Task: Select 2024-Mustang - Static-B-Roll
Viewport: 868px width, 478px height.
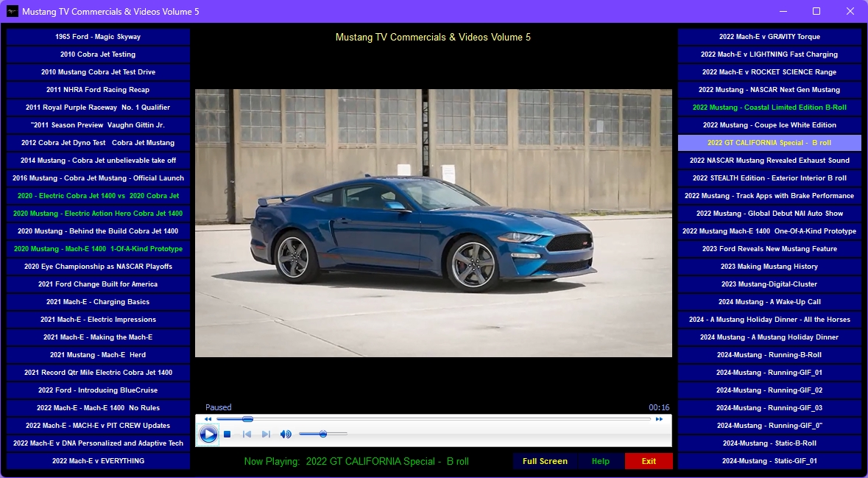Action: [x=769, y=443]
